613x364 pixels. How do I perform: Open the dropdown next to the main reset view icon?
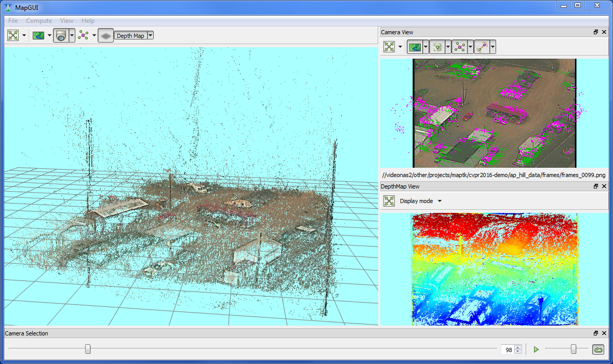24,36
